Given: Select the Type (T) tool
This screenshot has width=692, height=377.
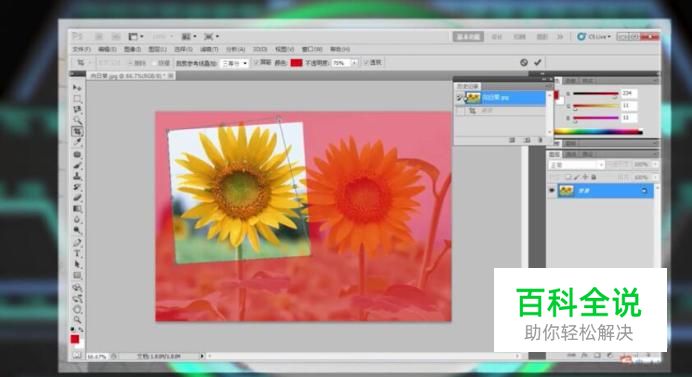Looking at the screenshot, I should (77, 253).
